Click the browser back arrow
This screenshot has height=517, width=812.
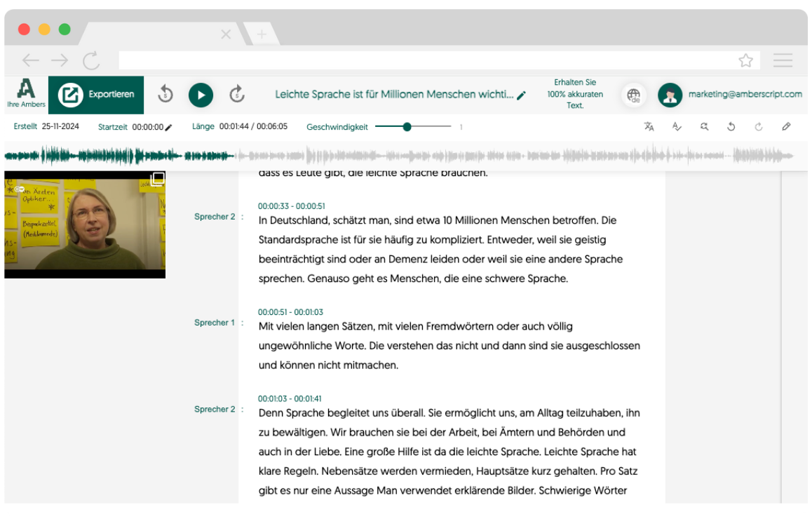31,60
